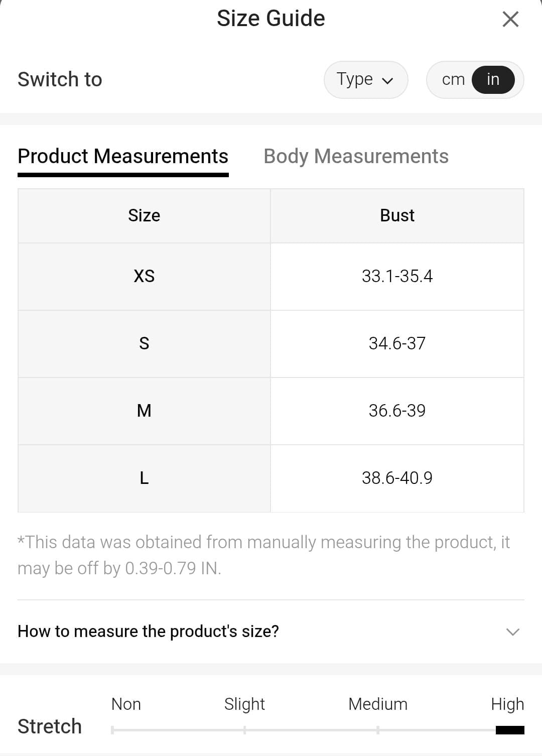Switch to the Product Measurements tab

tap(123, 157)
